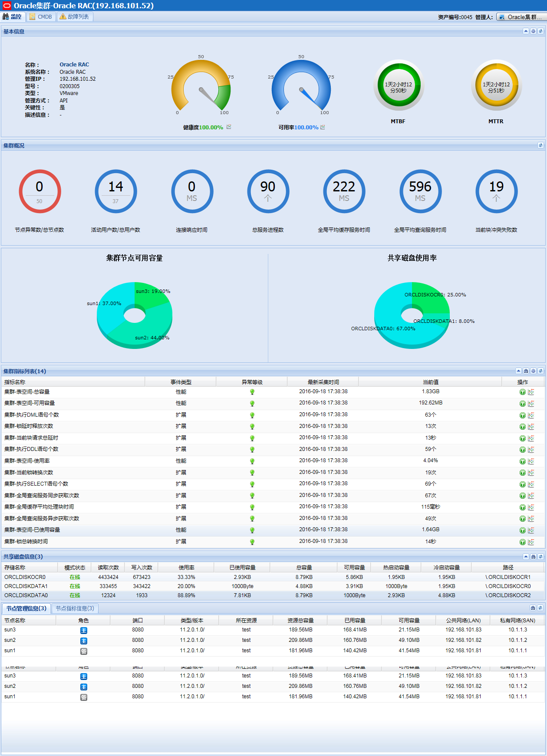Open settings gear in 集群指标列表 header
This screenshot has height=756, width=547.
pos(533,371)
